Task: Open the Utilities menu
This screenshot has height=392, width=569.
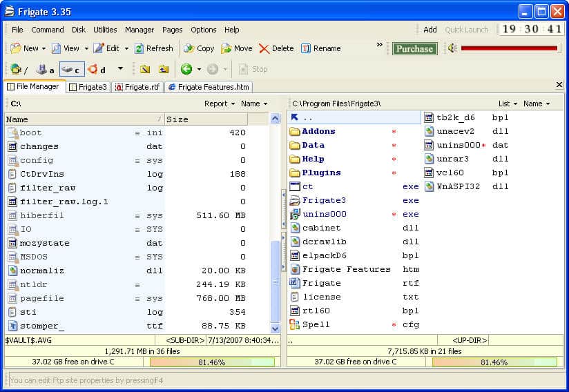Action: click(x=105, y=30)
